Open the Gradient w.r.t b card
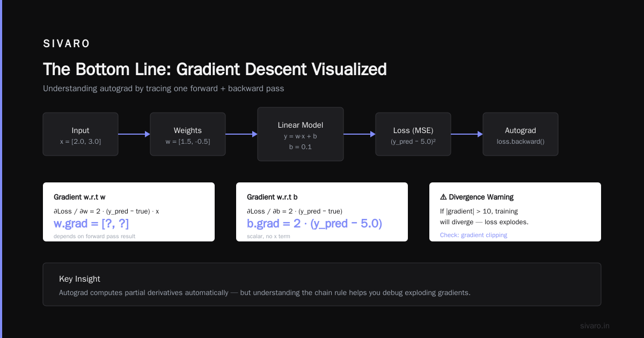The width and height of the screenshot is (644, 338). click(x=322, y=212)
